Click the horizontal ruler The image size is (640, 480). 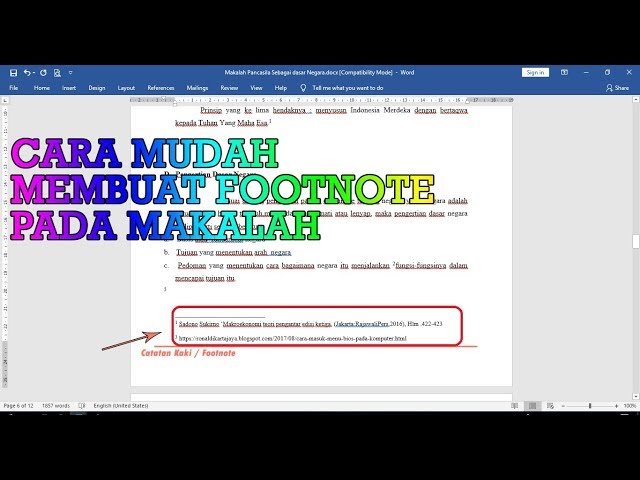[x=321, y=100]
